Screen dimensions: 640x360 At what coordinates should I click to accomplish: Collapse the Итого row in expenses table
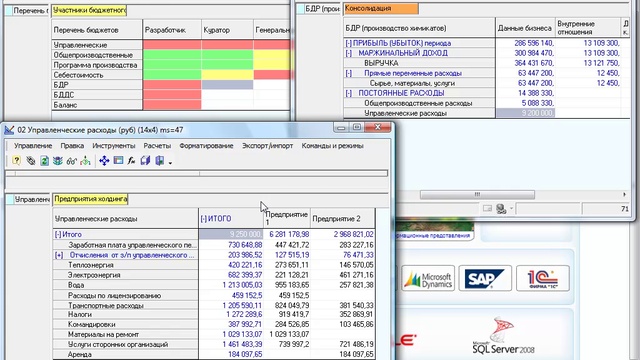point(58,235)
